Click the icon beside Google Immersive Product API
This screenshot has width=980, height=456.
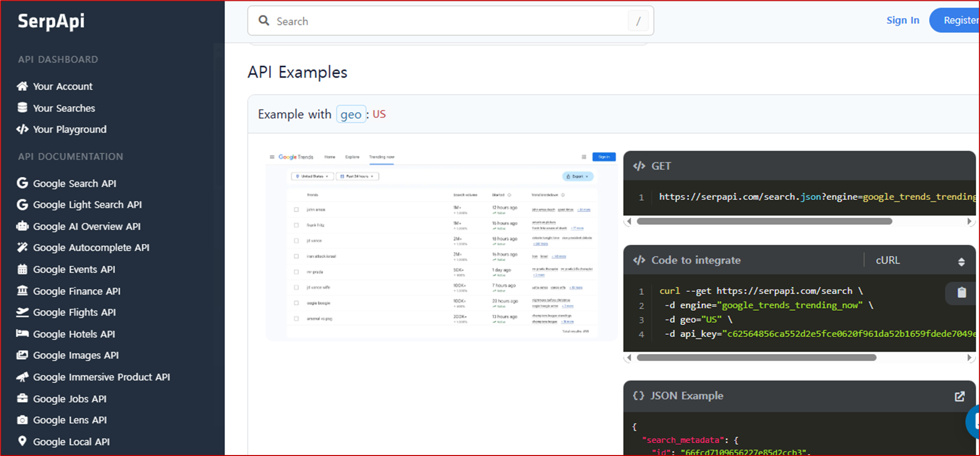[x=22, y=376]
